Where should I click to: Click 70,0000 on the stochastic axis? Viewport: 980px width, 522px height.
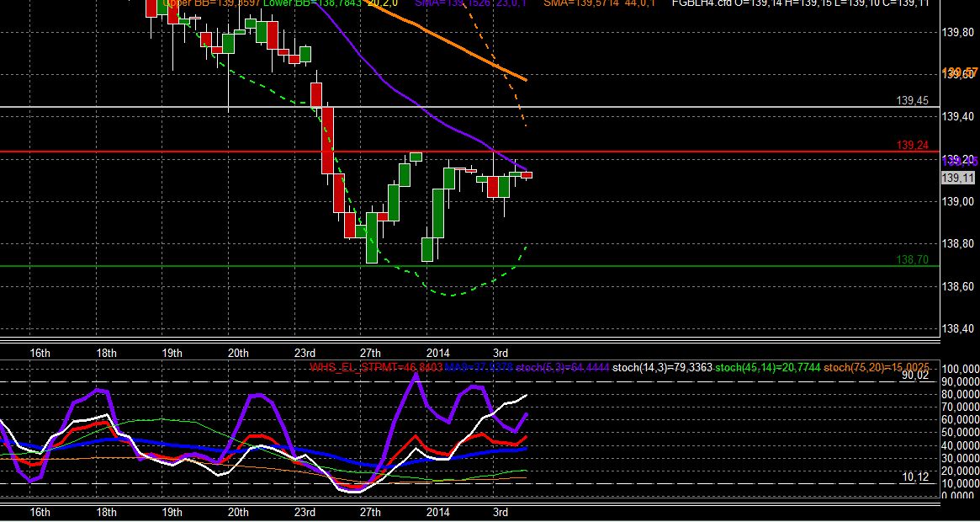[x=962, y=407]
